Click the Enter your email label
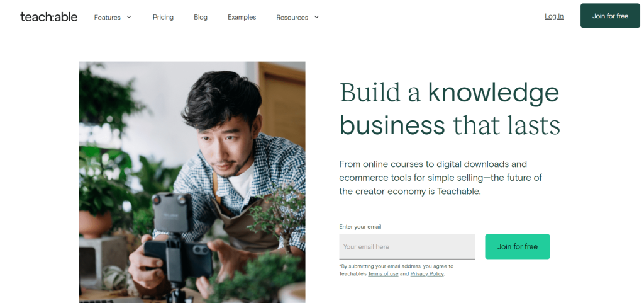 click(360, 227)
